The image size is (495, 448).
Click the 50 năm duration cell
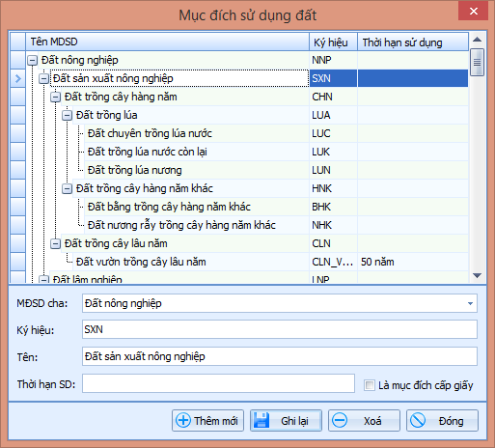pyautogui.click(x=413, y=262)
